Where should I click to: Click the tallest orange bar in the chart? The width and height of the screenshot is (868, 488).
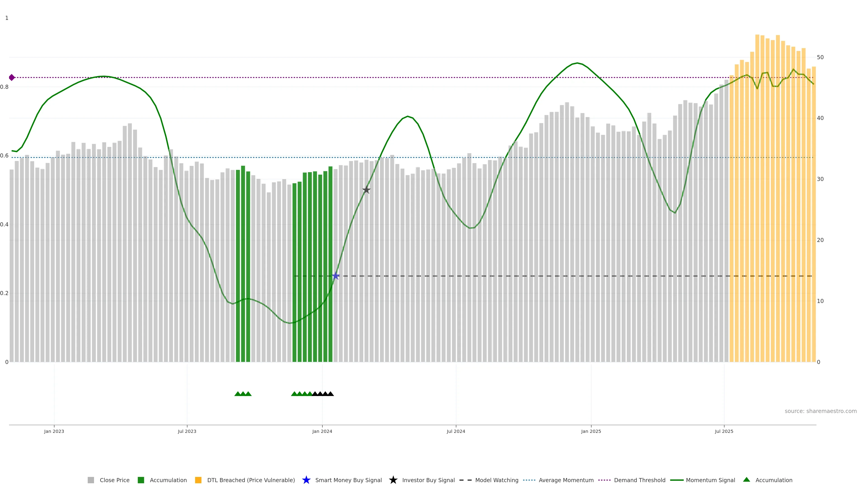pos(757,202)
